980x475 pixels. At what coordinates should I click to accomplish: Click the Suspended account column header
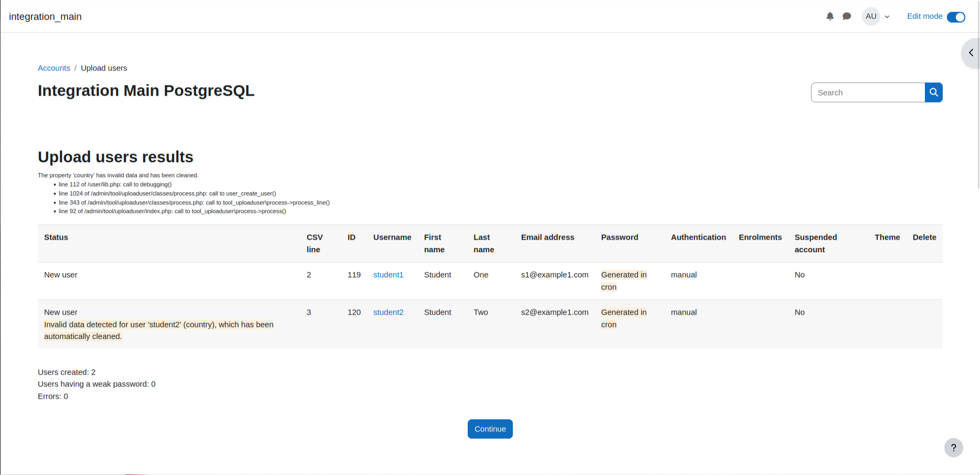point(816,243)
